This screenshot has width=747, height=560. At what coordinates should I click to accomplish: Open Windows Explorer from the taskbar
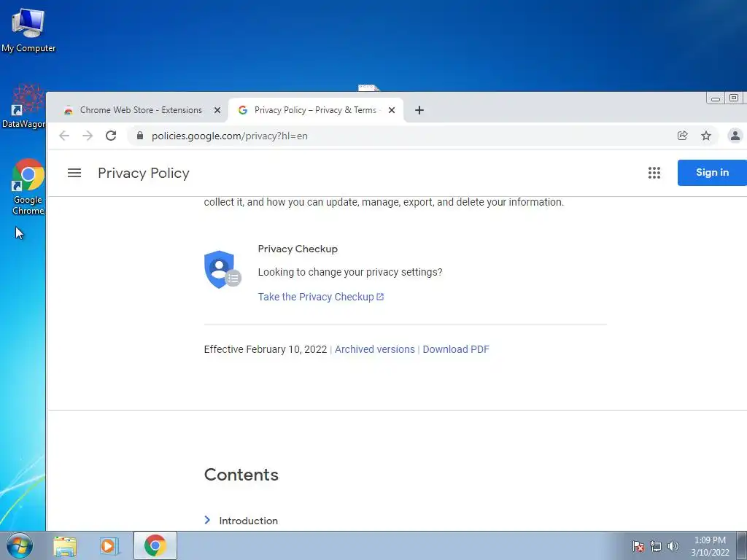point(65,546)
